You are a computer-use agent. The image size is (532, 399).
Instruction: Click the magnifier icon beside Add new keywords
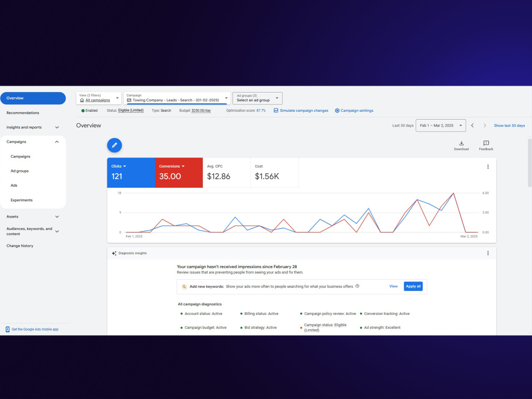184,287
